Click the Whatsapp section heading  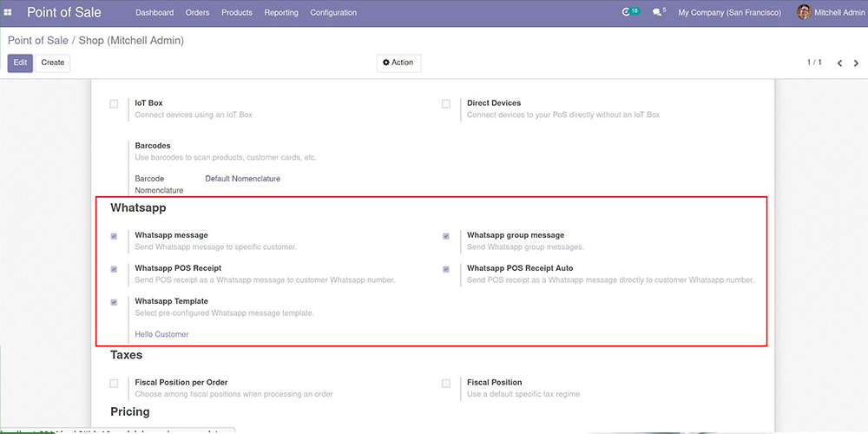coord(138,208)
